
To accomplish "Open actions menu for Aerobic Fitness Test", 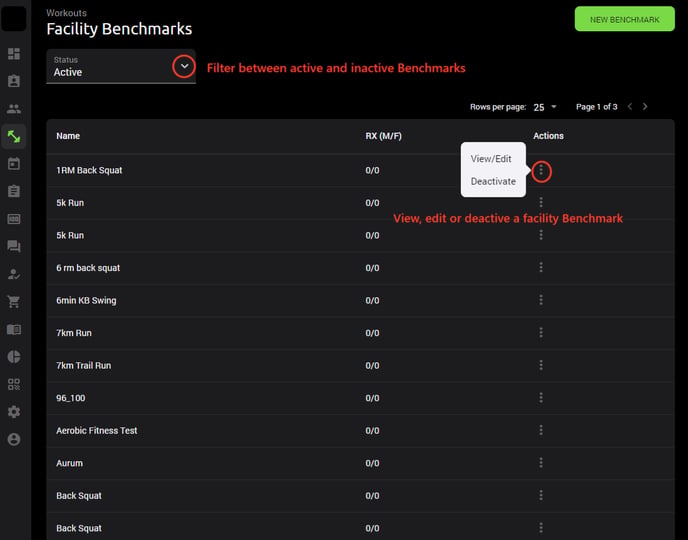I will pyautogui.click(x=541, y=430).
